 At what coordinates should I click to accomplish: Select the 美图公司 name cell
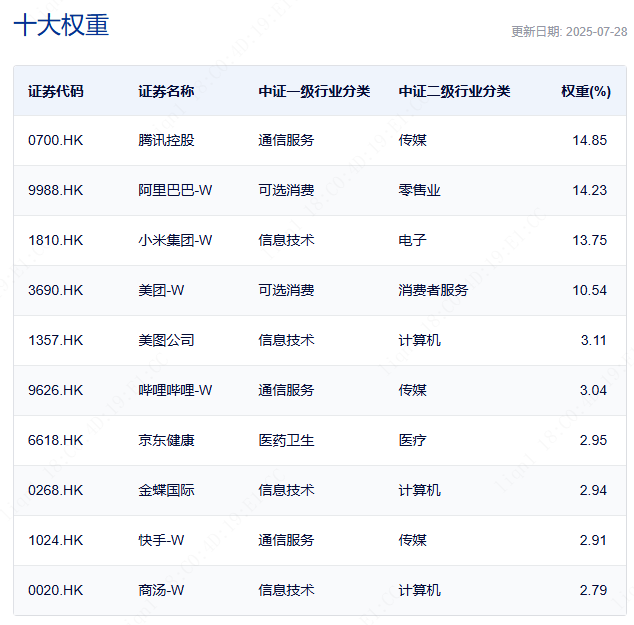tap(166, 340)
